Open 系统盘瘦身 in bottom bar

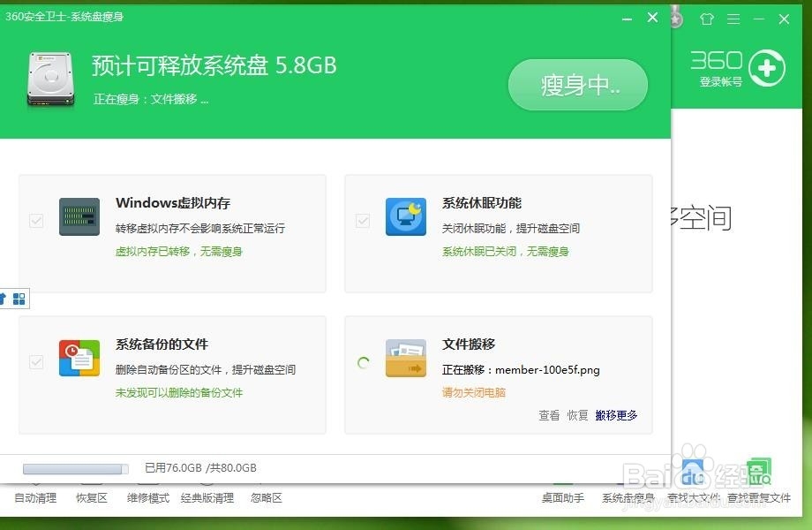(628, 498)
